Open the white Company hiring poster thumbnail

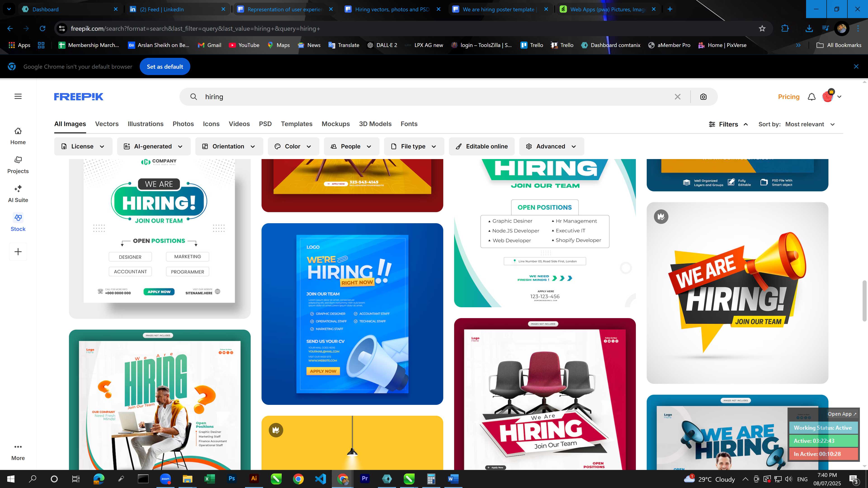coord(160,238)
